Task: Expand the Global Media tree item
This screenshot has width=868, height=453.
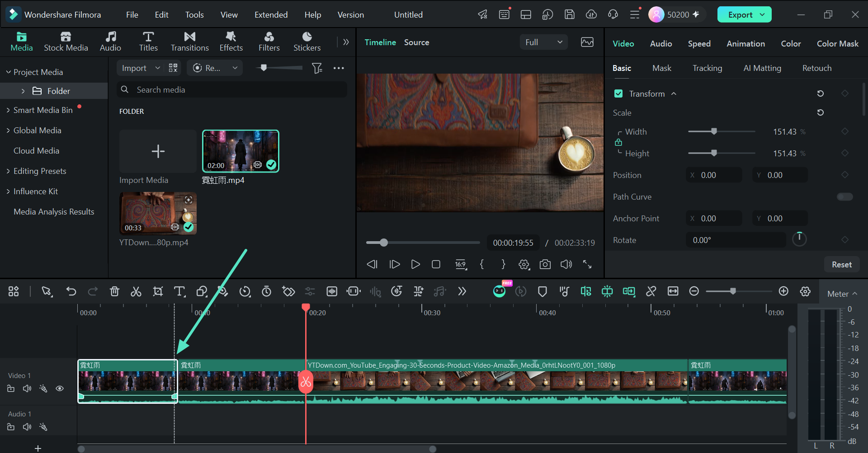Action: (8, 131)
